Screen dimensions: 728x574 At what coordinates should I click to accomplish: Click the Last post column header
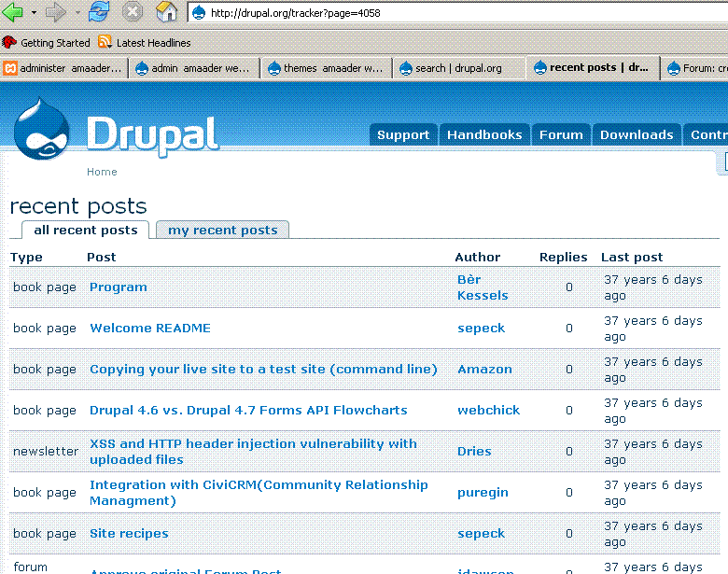pos(632,258)
